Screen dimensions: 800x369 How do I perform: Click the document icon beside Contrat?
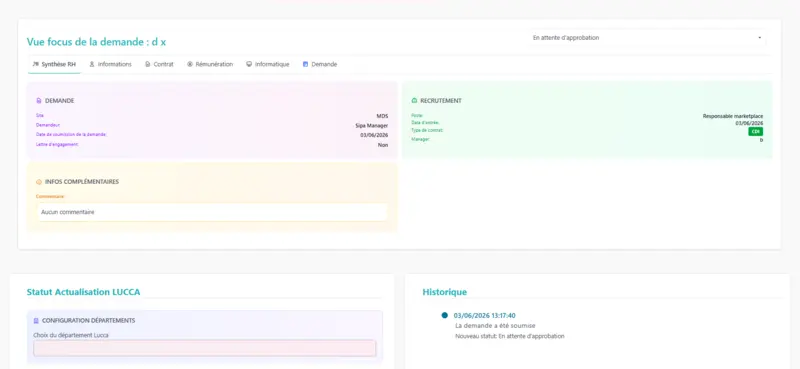[147, 64]
